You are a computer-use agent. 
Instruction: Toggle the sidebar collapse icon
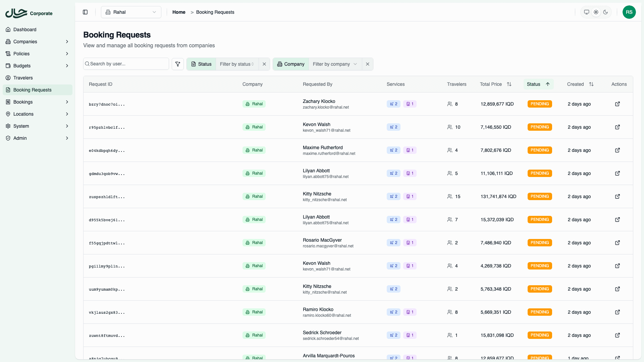pos(85,12)
